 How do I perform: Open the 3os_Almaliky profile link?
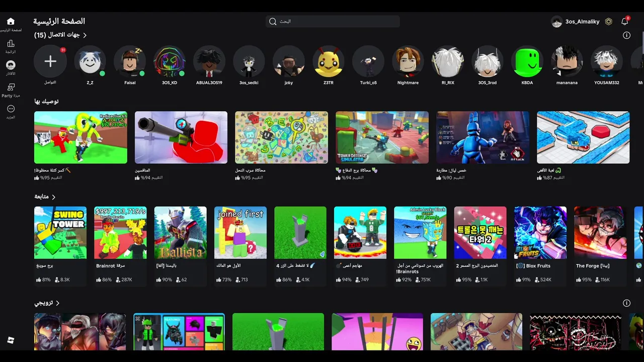tap(583, 22)
